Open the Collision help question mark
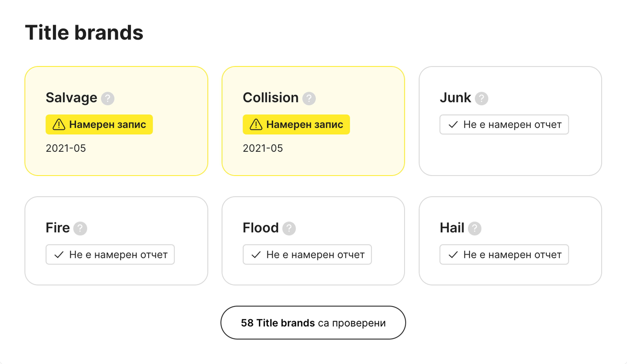The width and height of the screenshot is (627, 364). click(x=309, y=98)
